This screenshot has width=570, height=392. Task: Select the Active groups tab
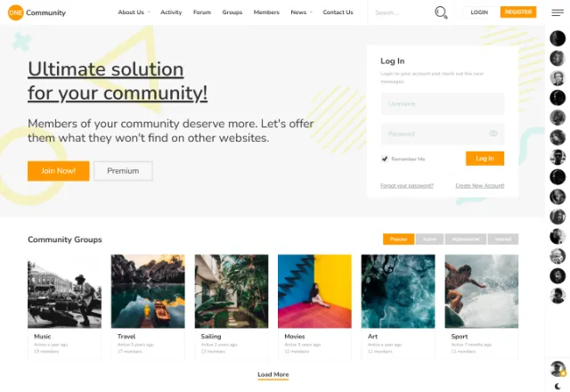click(429, 240)
